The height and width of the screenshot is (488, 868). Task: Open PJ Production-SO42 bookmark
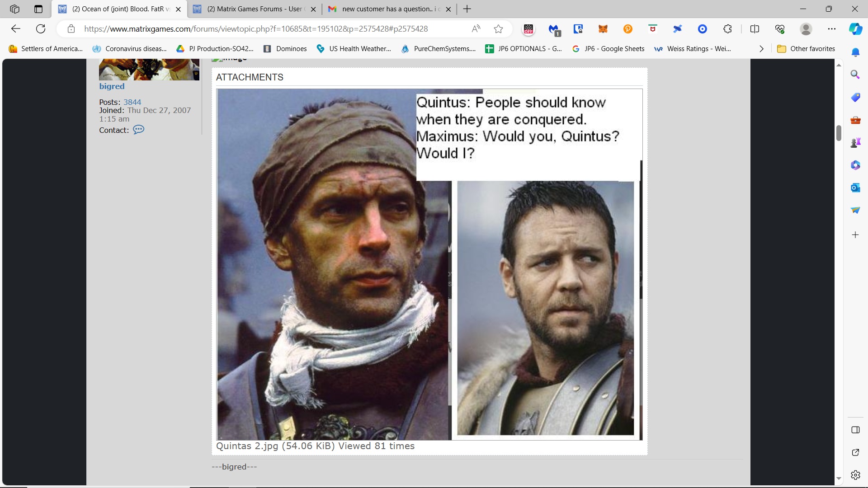pyautogui.click(x=215, y=49)
